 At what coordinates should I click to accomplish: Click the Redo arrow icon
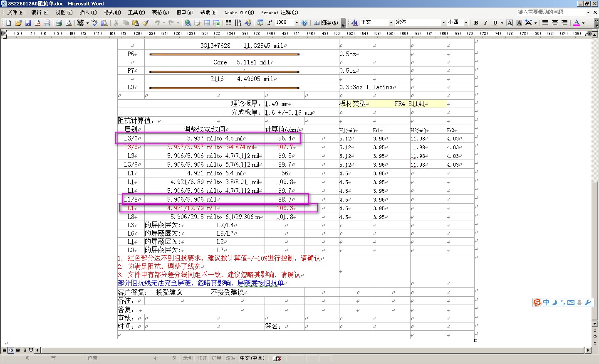171,23
